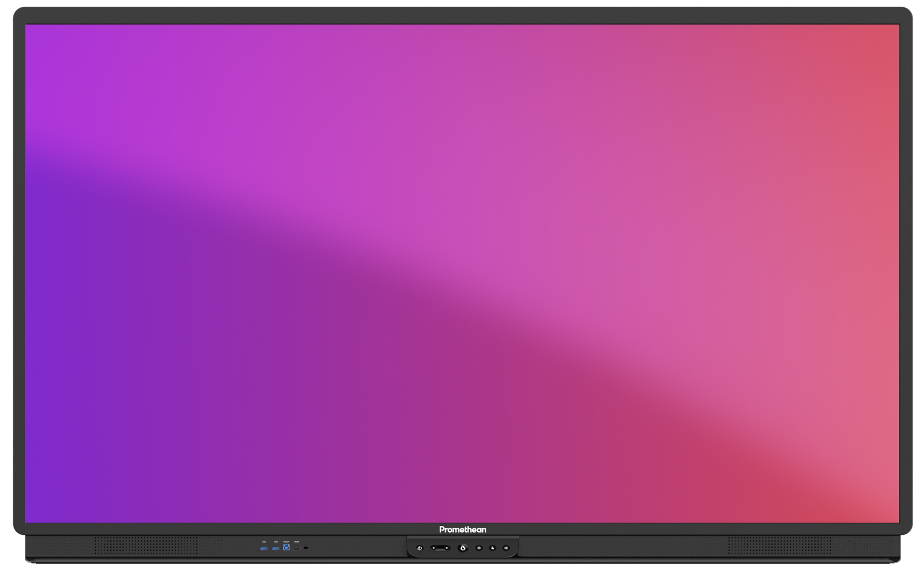Click the white Promethean logo
924x573 pixels.
[463, 530]
